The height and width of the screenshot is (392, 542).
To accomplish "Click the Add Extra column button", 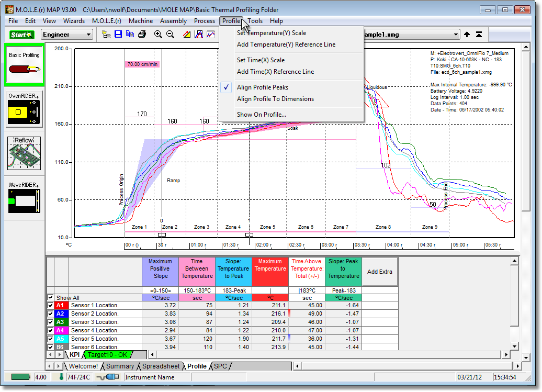I will click(x=379, y=272).
